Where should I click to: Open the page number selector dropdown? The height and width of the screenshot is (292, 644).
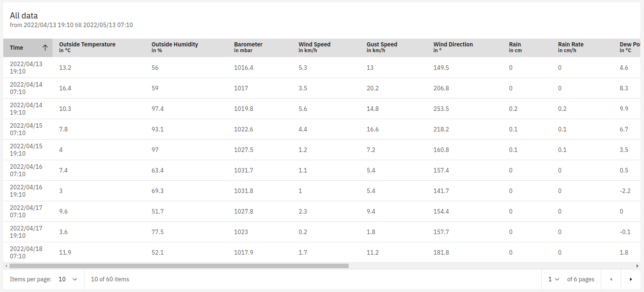[x=554, y=279]
